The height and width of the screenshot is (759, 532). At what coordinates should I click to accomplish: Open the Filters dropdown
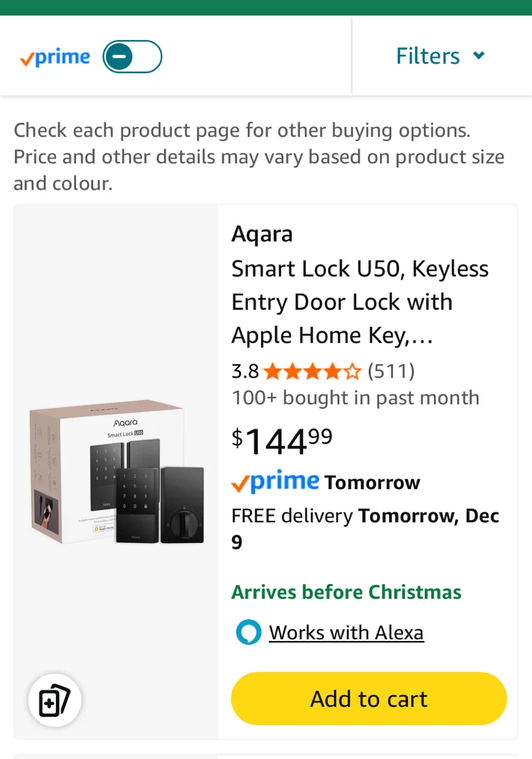(x=427, y=56)
